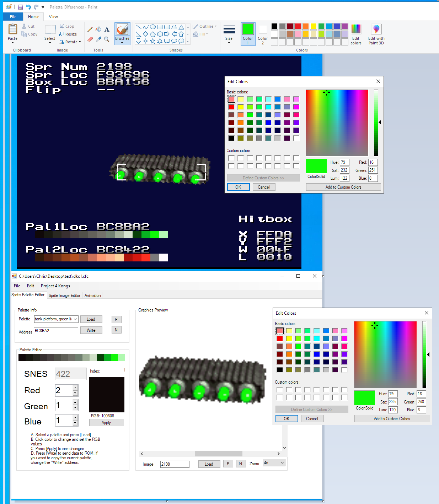Click the Image number input field
The height and width of the screenshot is (504, 439).
point(175,464)
